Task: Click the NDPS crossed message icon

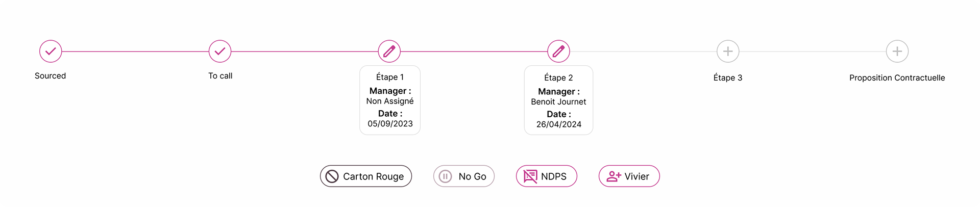Action: click(x=530, y=176)
